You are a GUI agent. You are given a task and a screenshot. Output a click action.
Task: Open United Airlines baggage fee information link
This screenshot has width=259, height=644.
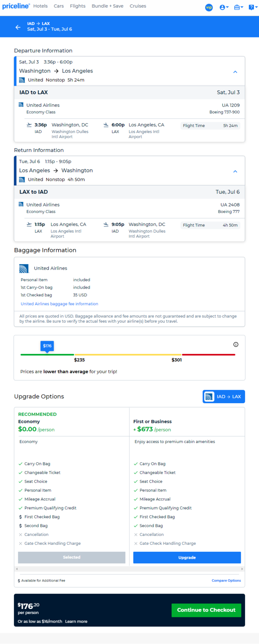pos(60,304)
